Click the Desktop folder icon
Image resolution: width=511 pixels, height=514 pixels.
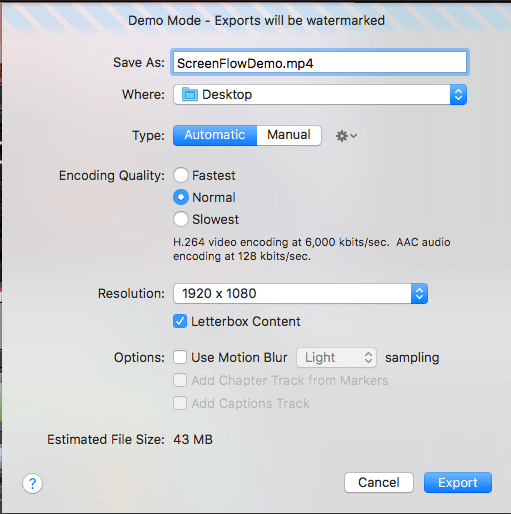(x=190, y=94)
